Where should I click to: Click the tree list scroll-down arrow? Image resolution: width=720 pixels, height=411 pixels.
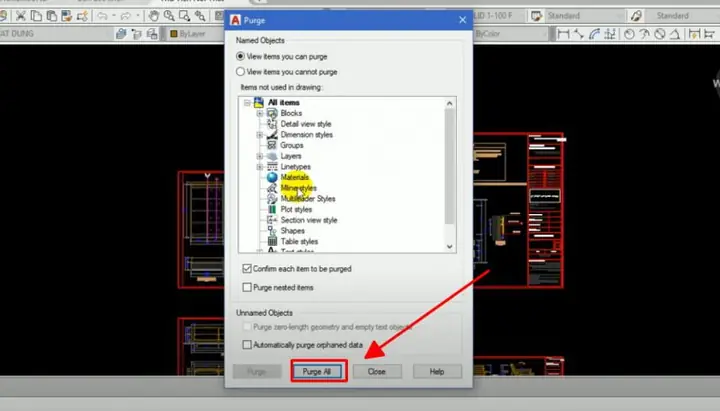pos(450,247)
